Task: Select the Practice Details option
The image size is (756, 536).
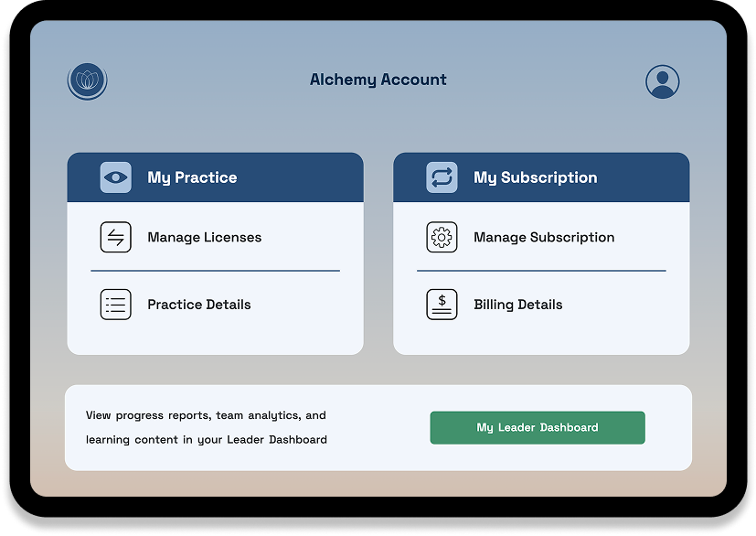Action: tap(199, 304)
